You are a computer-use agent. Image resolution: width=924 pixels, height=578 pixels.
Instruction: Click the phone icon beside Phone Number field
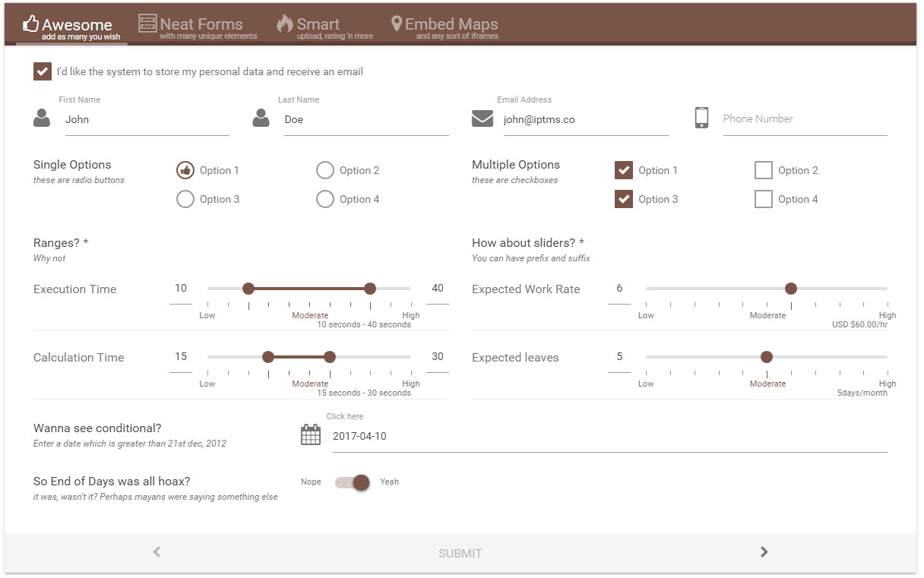click(701, 118)
